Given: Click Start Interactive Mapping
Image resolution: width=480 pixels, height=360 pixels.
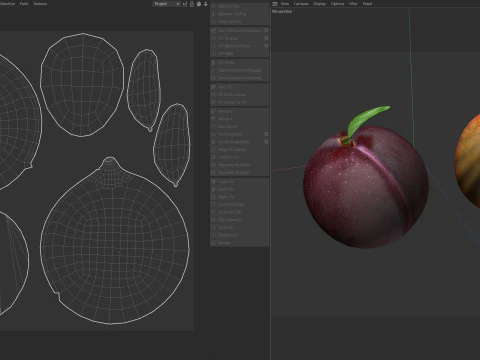Looking at the screenshot, I should click(x=240, y=70).
